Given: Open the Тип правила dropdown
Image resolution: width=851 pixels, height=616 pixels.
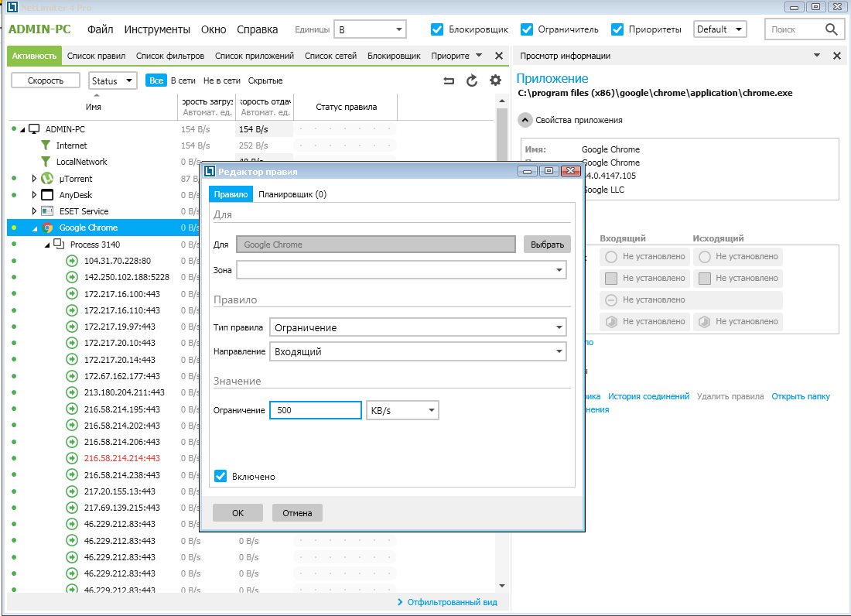Looking at the screenshot, I should 417,327.
